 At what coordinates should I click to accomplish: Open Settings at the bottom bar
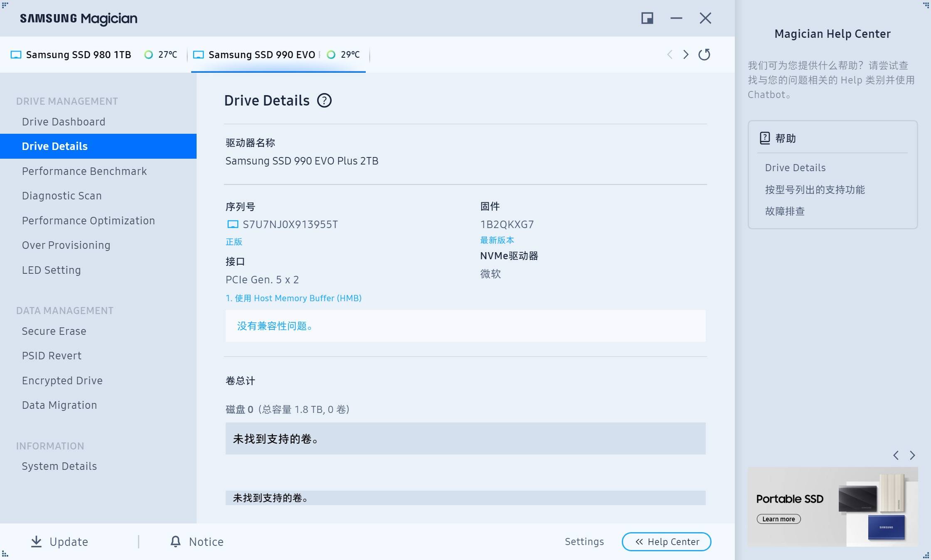(584, 542)
